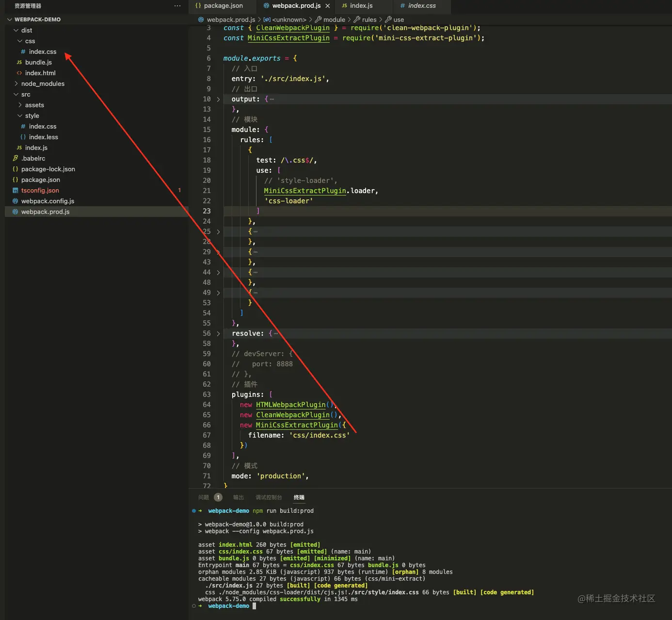Open index.css in dist/css folder
The image size is (672, 620).
(43, 51)
